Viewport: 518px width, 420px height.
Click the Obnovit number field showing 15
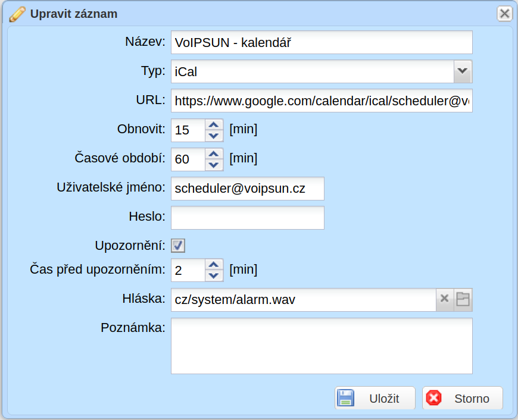tap(188, 130)
